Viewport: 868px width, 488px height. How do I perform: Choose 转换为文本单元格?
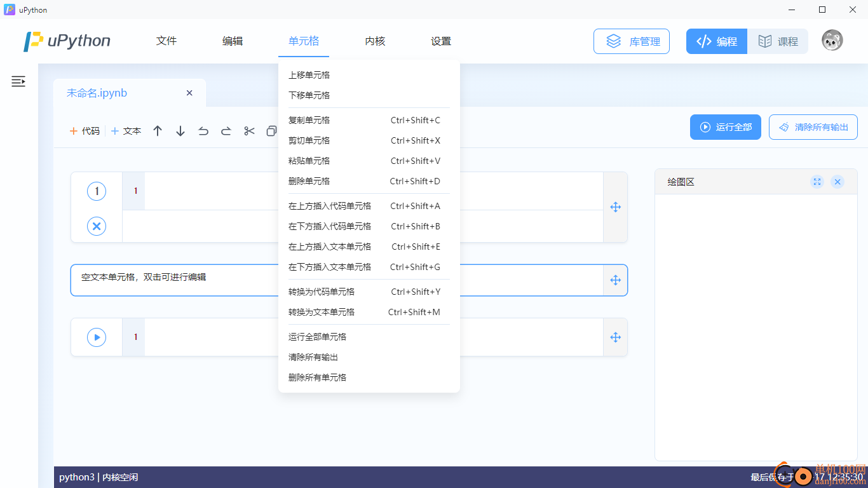click(x=369, y=312)
